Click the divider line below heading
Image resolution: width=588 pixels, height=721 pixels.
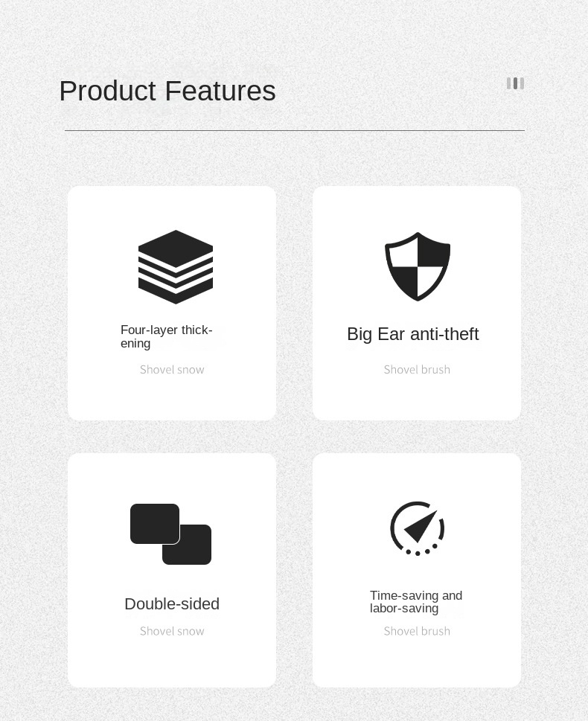pos(295,131)
